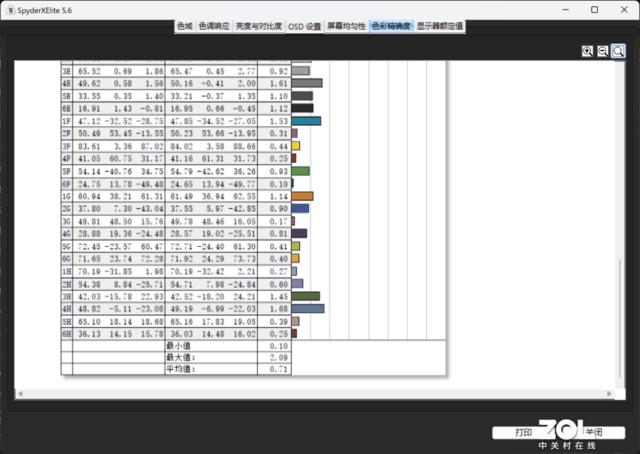640x454 pixels.
Task: Click row label 2F
Action: 67,134
